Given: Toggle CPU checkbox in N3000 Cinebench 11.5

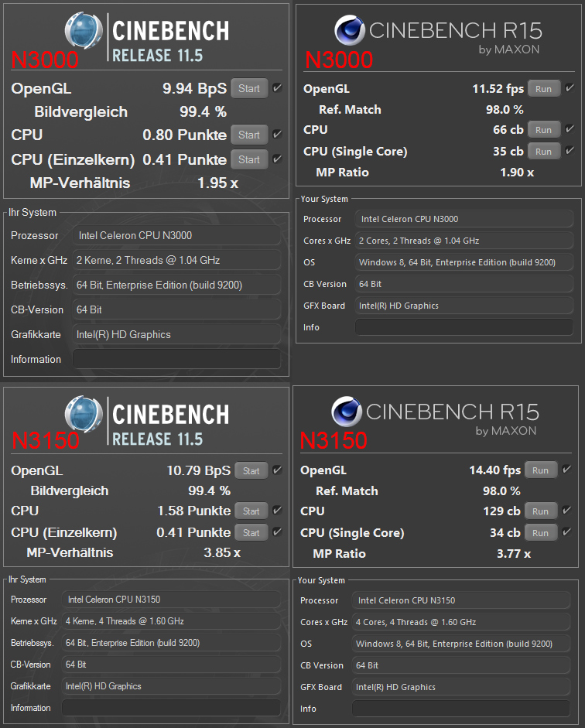Looking at the screenshot, I should (x=277, y=134).
